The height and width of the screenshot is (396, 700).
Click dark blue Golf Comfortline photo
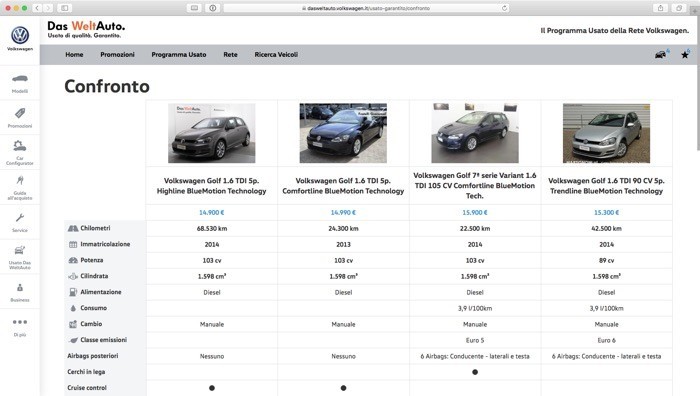coord(343,133)
